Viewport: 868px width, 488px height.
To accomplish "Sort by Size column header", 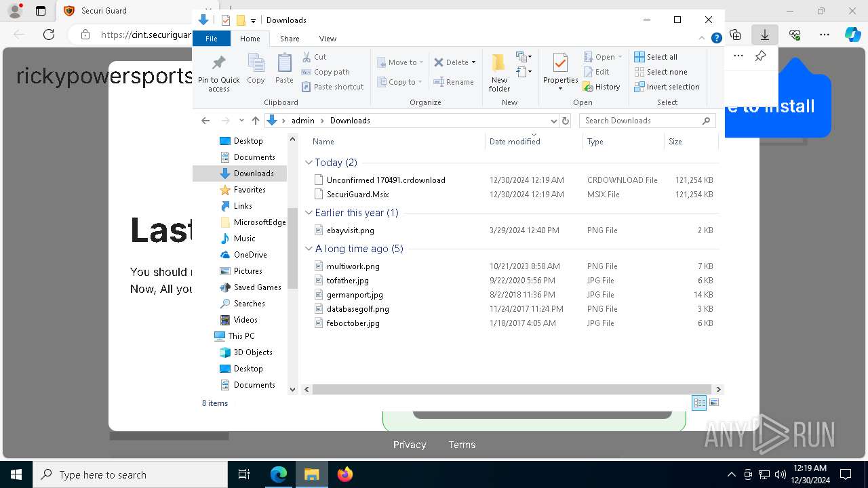I will tap(690, 142).
